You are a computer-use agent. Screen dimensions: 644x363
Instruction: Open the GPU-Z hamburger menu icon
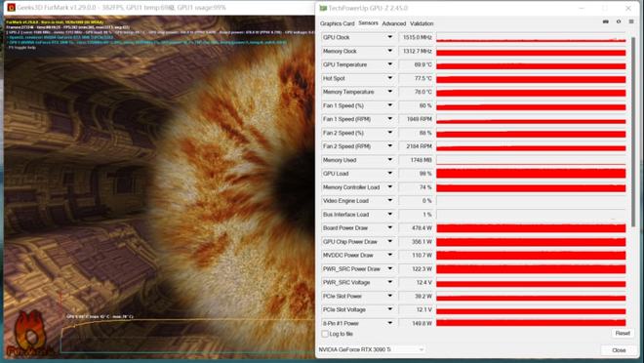click(631, 21)
